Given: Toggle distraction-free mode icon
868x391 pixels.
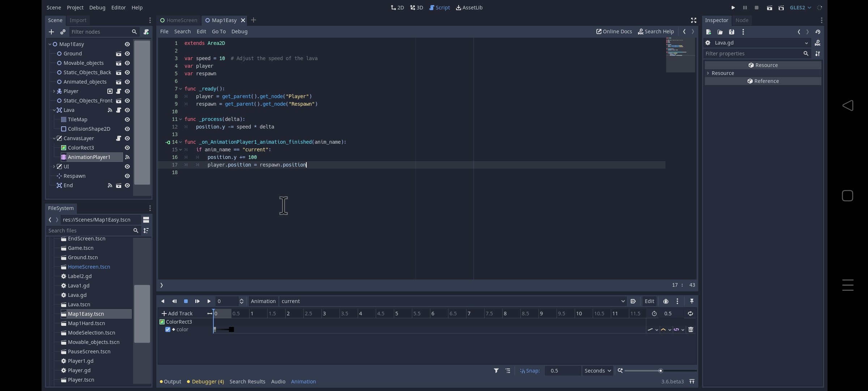Looking at the screenshot, I should pos(693,20).
